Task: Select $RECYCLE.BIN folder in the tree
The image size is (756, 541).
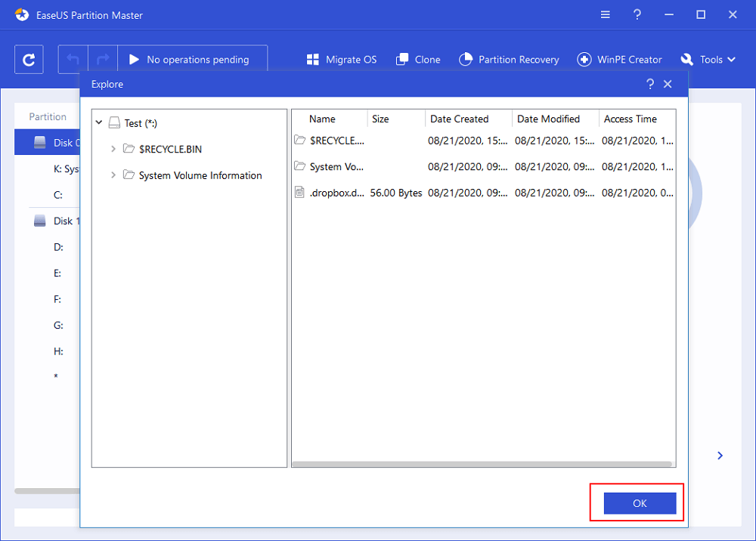Action: point(171,150)
